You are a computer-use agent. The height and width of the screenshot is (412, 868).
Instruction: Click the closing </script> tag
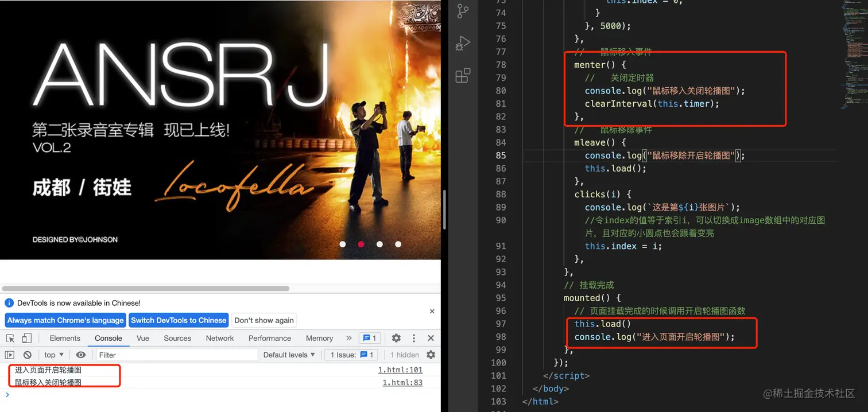click(x=566, y=376)
